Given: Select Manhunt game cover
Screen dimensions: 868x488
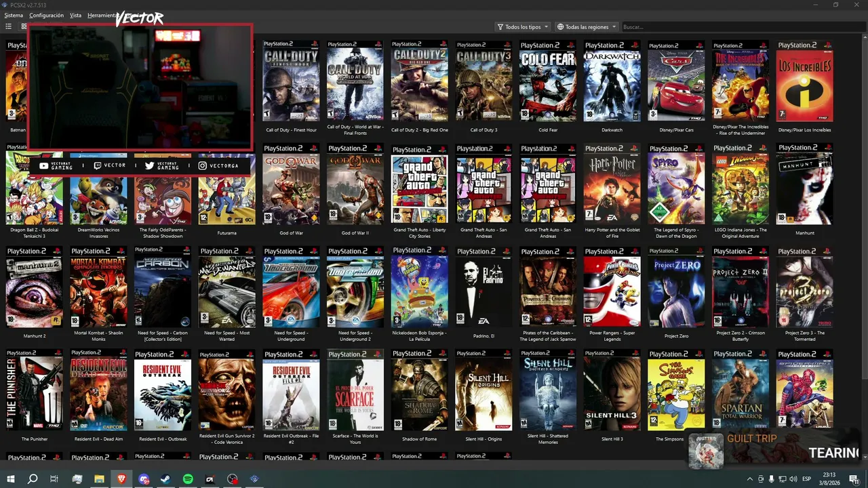Looking at the screenshot, I should [805, 184].
